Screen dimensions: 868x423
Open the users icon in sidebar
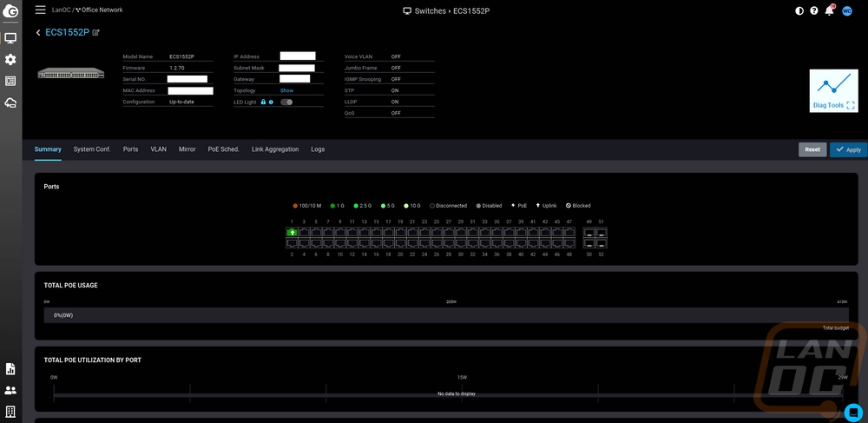pos(10,390)
